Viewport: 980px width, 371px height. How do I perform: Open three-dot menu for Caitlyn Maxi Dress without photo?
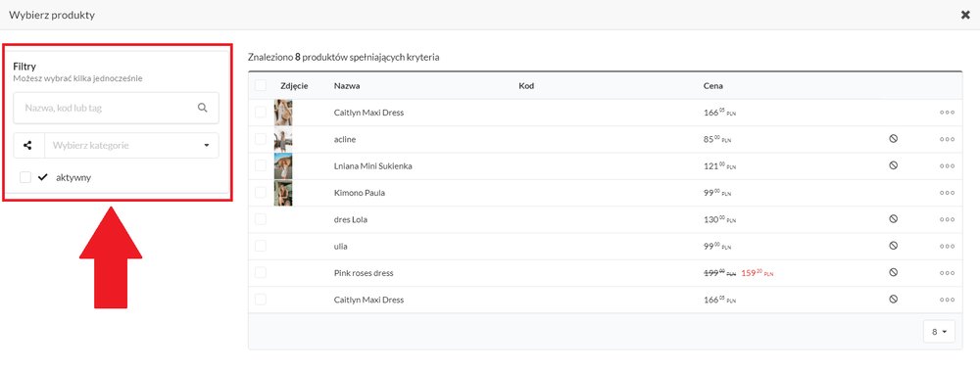click(x=947, y=300)
